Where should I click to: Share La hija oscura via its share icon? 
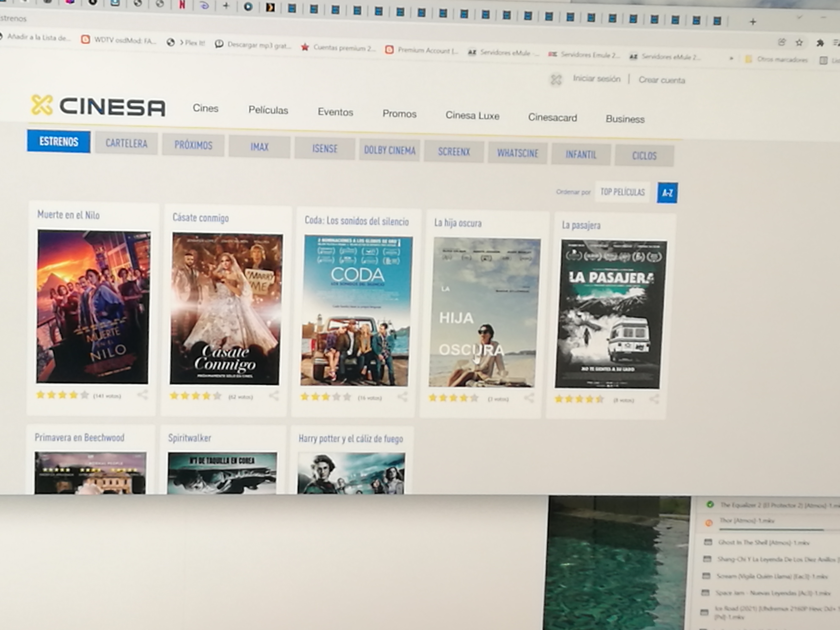coord(529,398)
